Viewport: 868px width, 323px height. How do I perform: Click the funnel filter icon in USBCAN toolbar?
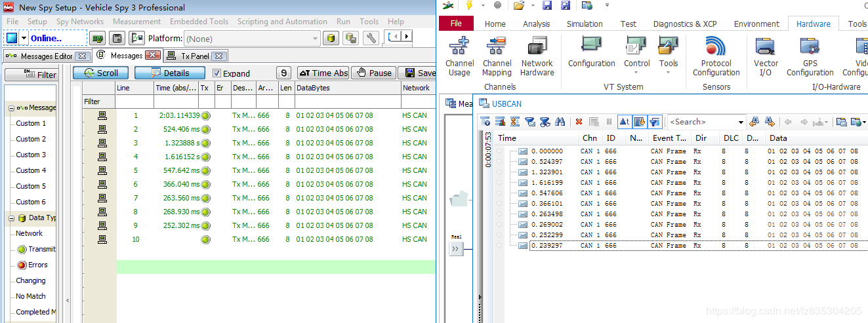tap(529, 122)
